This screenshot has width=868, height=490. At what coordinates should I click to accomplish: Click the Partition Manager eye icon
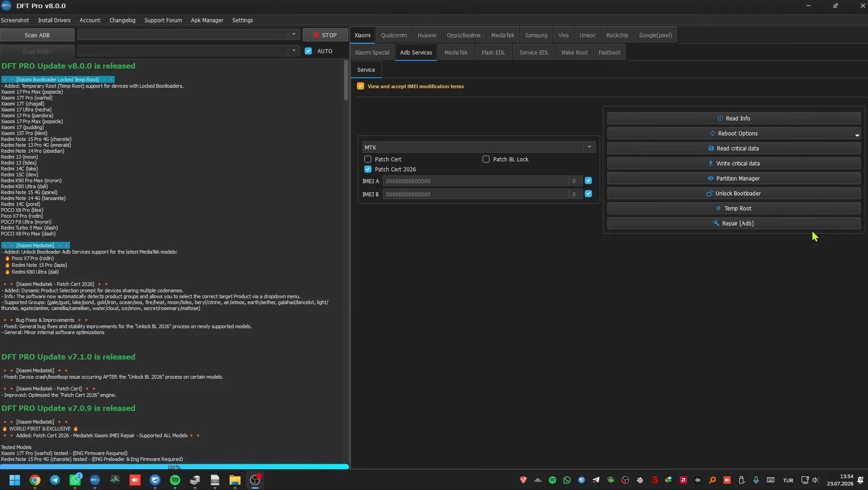coord(711,178)
